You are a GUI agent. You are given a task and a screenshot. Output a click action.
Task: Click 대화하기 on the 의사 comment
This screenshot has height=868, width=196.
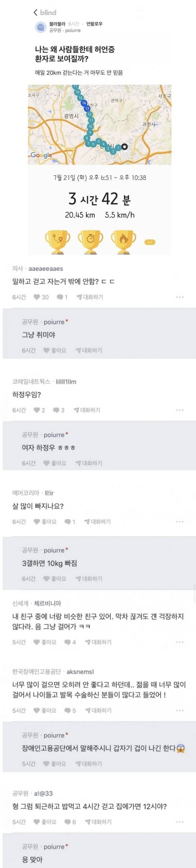(89, 297)
